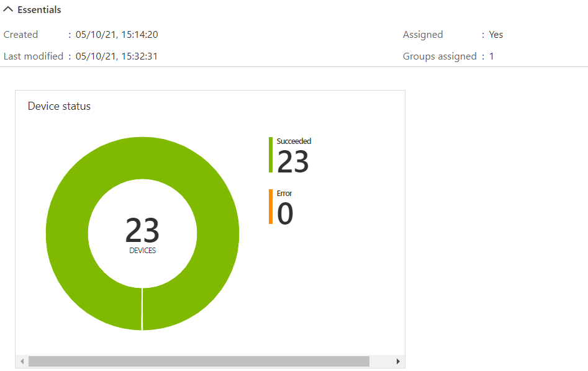
Task: Collapse the Essentials section chevron
Action: [8, 10]
